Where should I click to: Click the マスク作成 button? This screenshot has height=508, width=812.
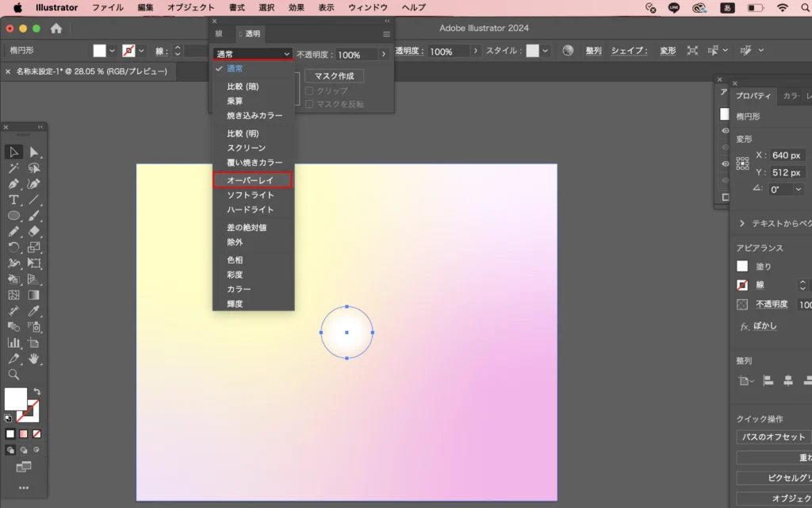(334, 76)
